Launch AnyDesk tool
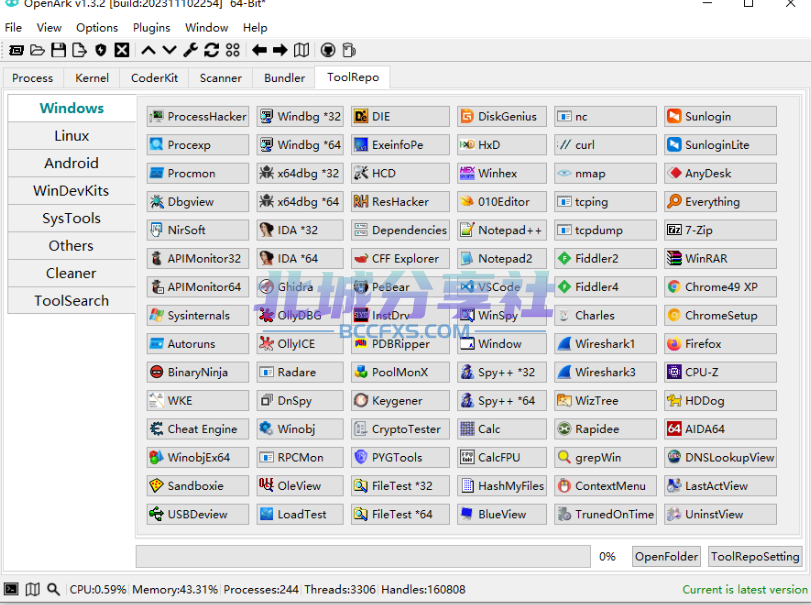The width and height of the screenshot is (811, 605). (720, 173)
